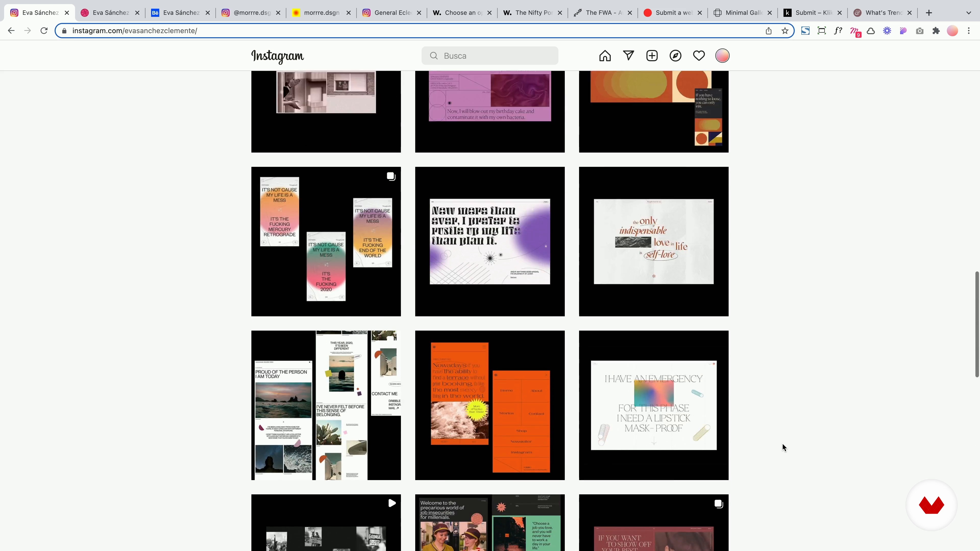980x551 pixels.
Task: Open Proud of the Person post
Action: click(326, 405)
